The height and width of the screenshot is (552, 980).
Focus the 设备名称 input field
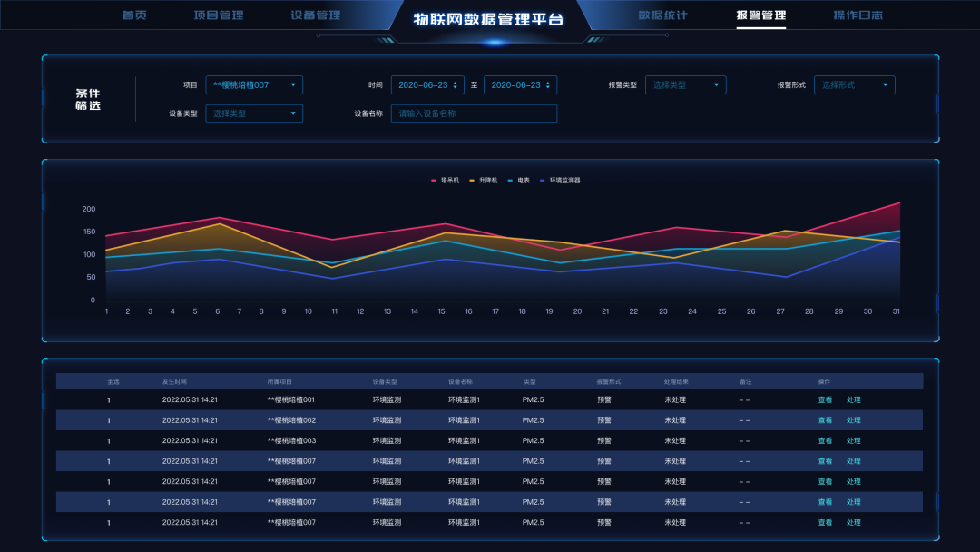[474, 113]
